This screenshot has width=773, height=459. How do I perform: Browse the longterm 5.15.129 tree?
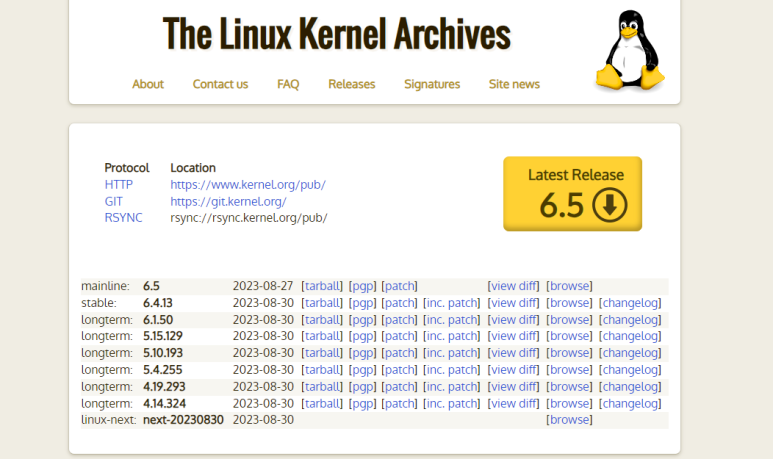(x=569, y=336)
